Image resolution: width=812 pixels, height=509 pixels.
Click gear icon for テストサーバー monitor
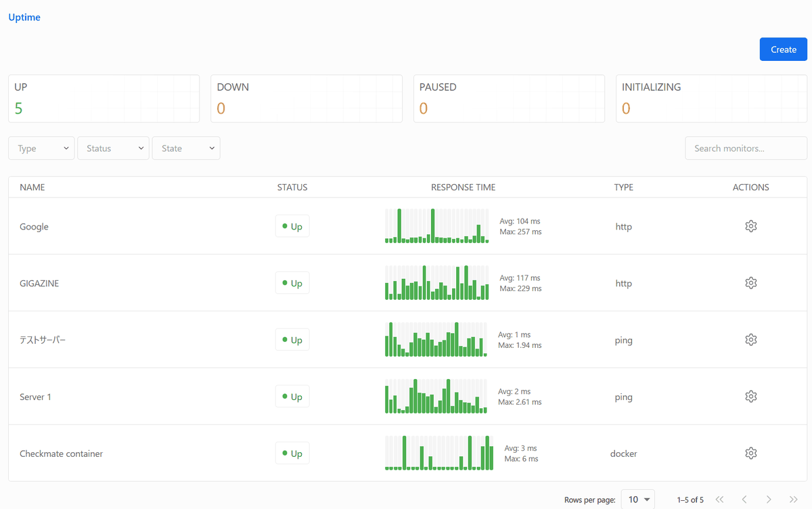coord(750,340)
